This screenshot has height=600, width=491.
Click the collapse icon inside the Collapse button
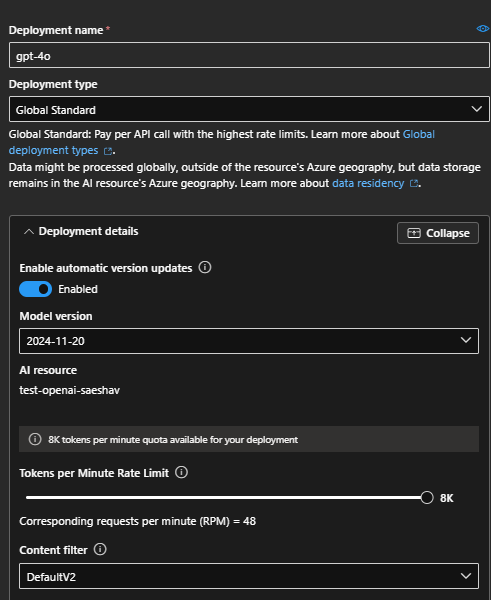(x=414, y=233)
